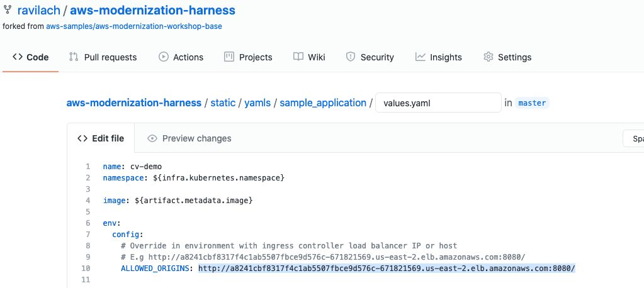Open the aws-modernization-harness repository title link

pyautogui.click(x=153, y=10)
